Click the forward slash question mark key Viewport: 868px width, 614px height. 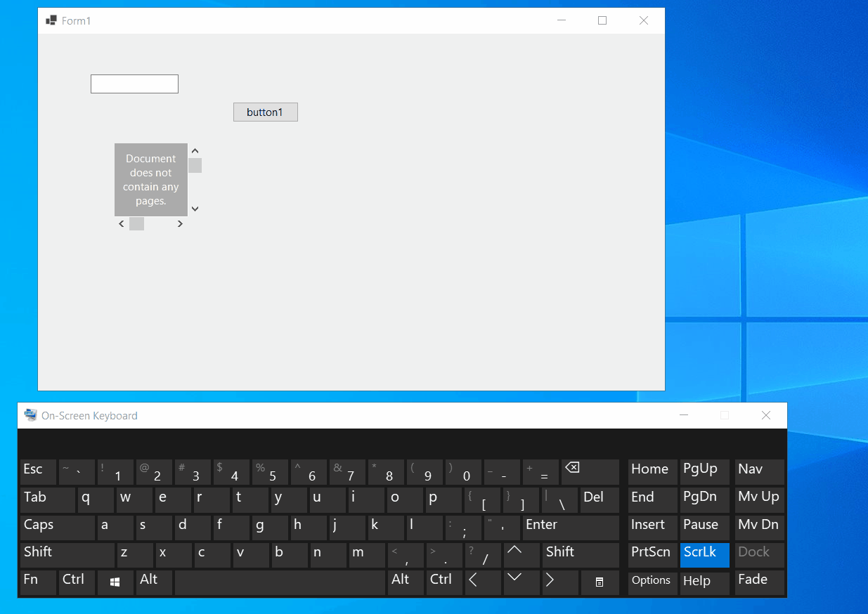click(483, 555)
